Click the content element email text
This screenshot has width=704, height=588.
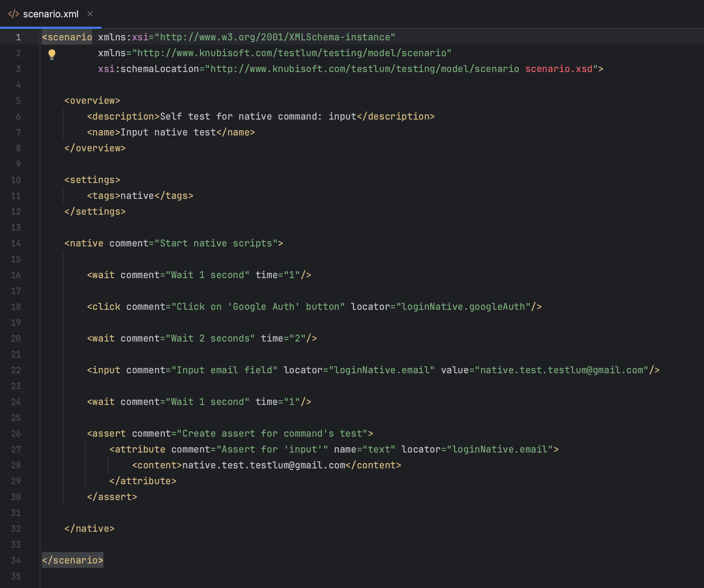pyautogui.click(x=264, y=465)
